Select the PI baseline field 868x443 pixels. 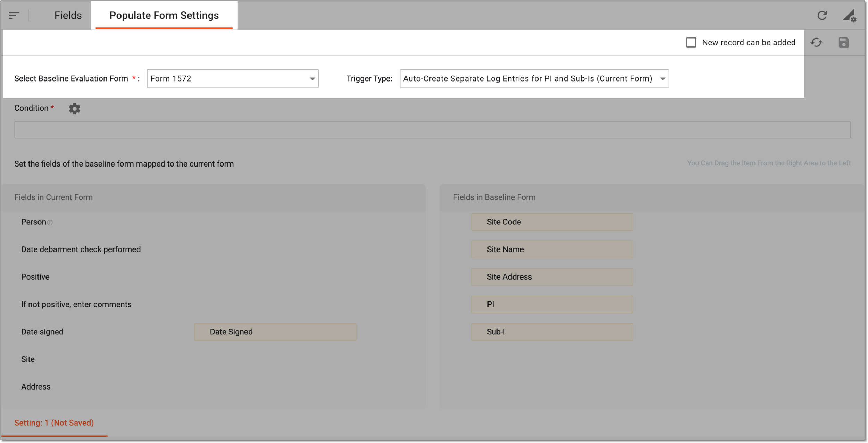tap(552, 304)
